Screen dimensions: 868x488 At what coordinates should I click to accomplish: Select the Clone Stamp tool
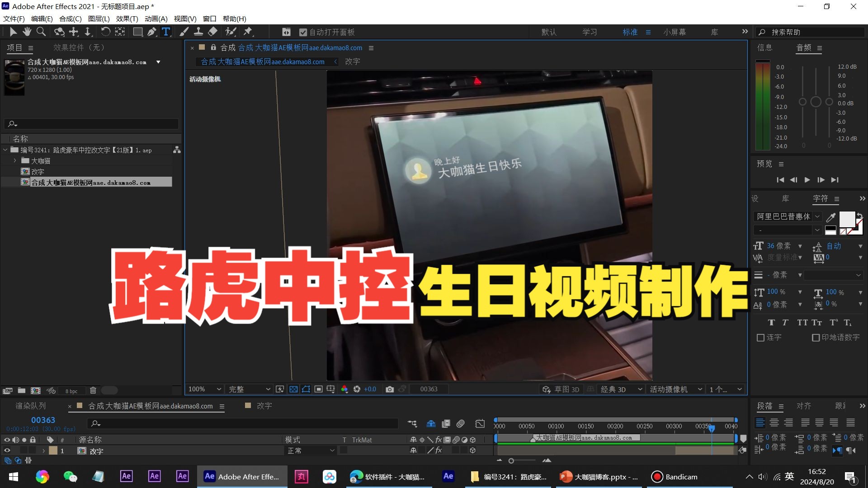[198, 32]
